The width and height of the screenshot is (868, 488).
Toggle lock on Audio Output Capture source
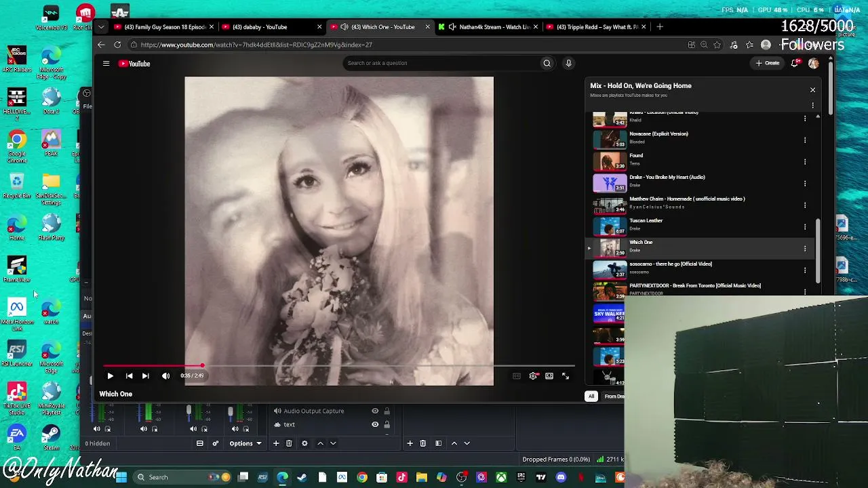[x=387, y=411]
